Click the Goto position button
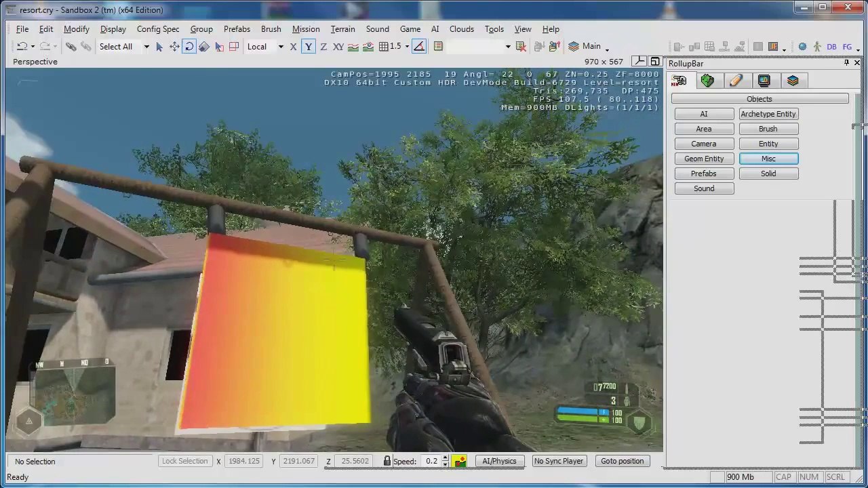The image size is (868, 488). [622, 461]
